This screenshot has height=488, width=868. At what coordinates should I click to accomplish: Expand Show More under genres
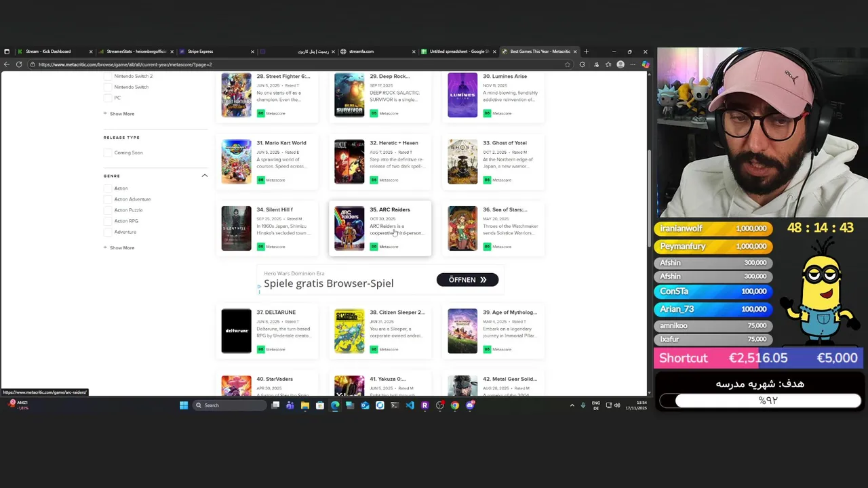pos(119,248)
